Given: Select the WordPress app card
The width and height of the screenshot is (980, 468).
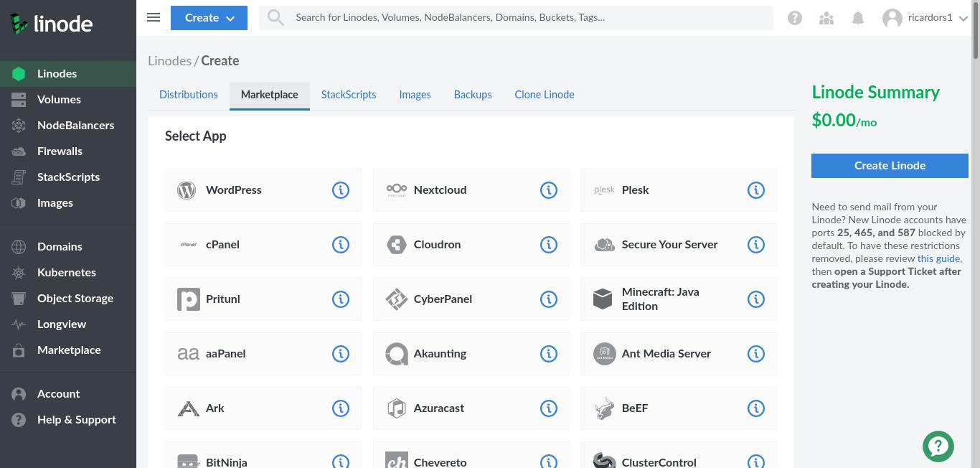Looking at the screenshot, I should click(263, 190).
